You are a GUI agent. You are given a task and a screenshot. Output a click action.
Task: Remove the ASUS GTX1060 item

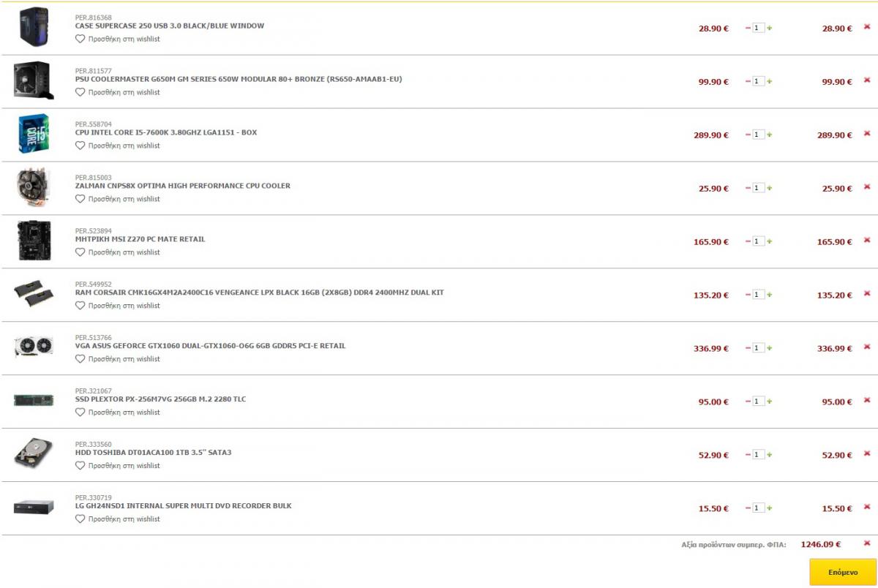867,347
